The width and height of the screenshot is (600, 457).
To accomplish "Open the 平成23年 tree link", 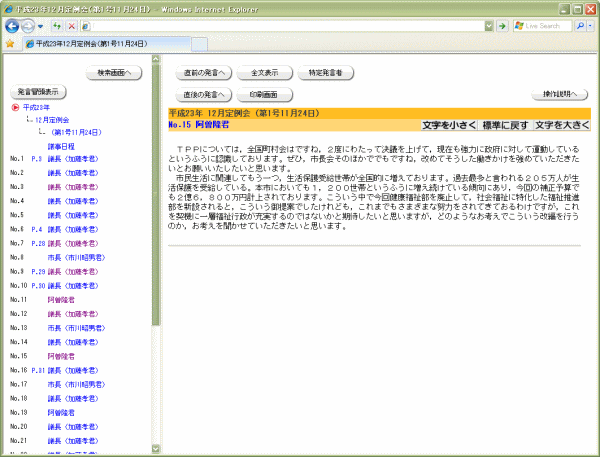I will [x=36, y=108].
